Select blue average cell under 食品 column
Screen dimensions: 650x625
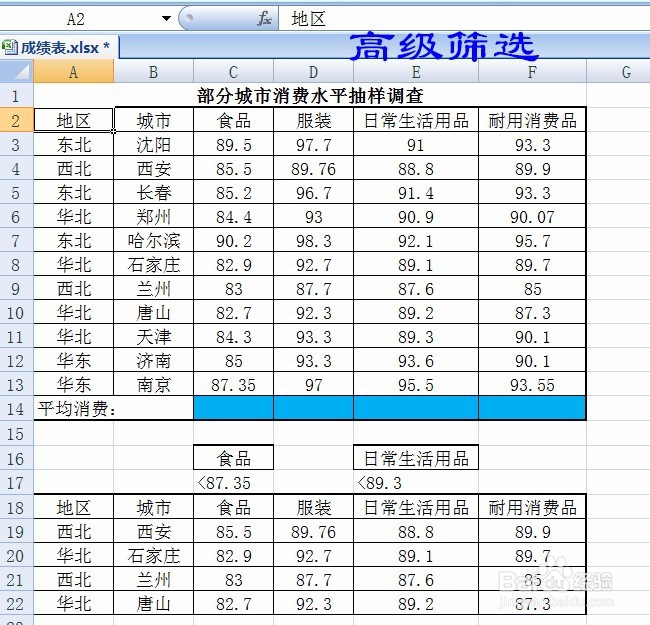[233, 408]
